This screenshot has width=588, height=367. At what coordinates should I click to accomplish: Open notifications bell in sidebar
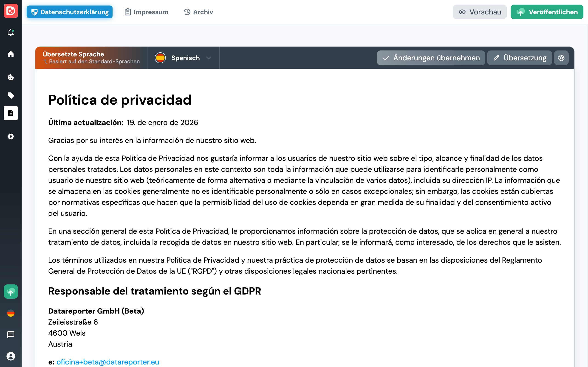(11, 32)
